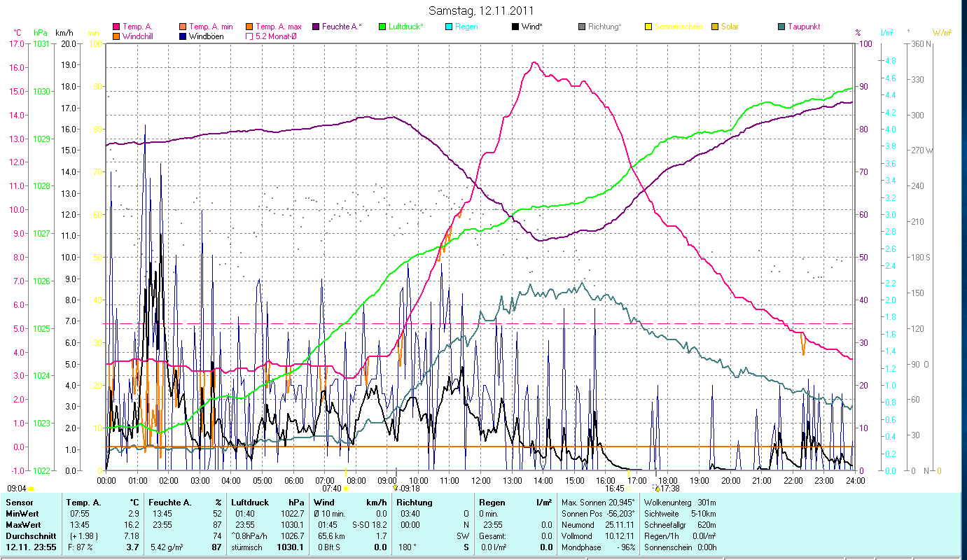This screenshot has height=560, width=967.
Task: Click the 17:38 marker below time axis
Action: [x=669, y=488]
